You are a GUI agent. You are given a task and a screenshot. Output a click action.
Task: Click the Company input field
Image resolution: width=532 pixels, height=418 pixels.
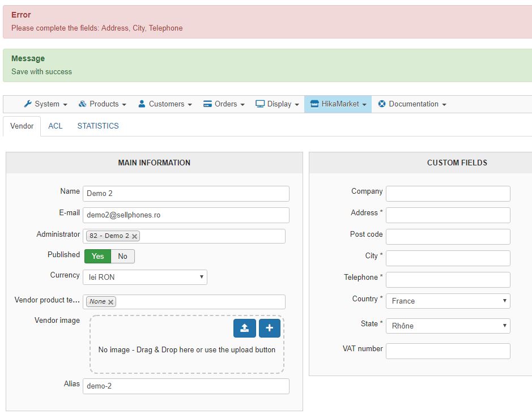pyautogui.click(x=448, y=193)
